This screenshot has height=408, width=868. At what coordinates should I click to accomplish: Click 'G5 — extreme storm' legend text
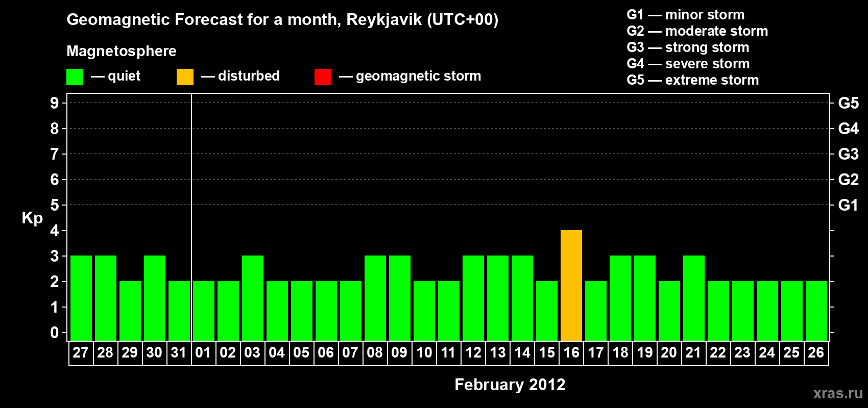click(693, 80)
